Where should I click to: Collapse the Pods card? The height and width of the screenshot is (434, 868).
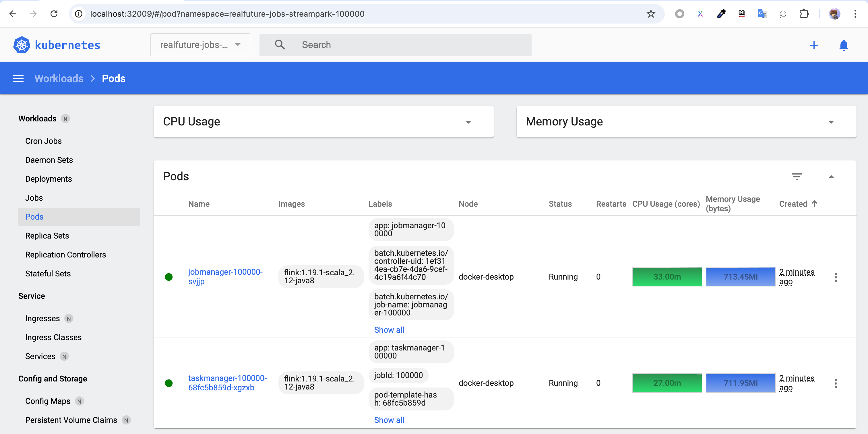coord(831,177)
